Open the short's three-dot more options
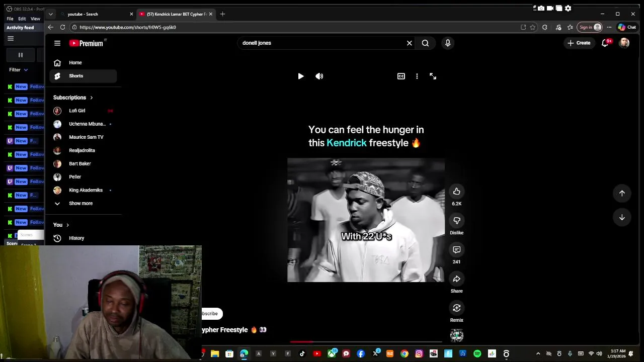The height and width of the screenshot is (362, 644). tap(417, 76)
